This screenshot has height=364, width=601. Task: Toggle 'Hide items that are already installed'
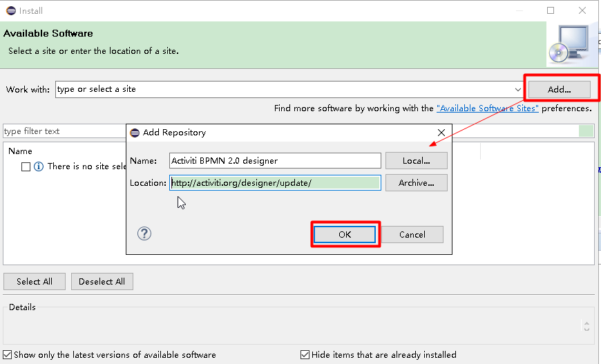(305, 354)
